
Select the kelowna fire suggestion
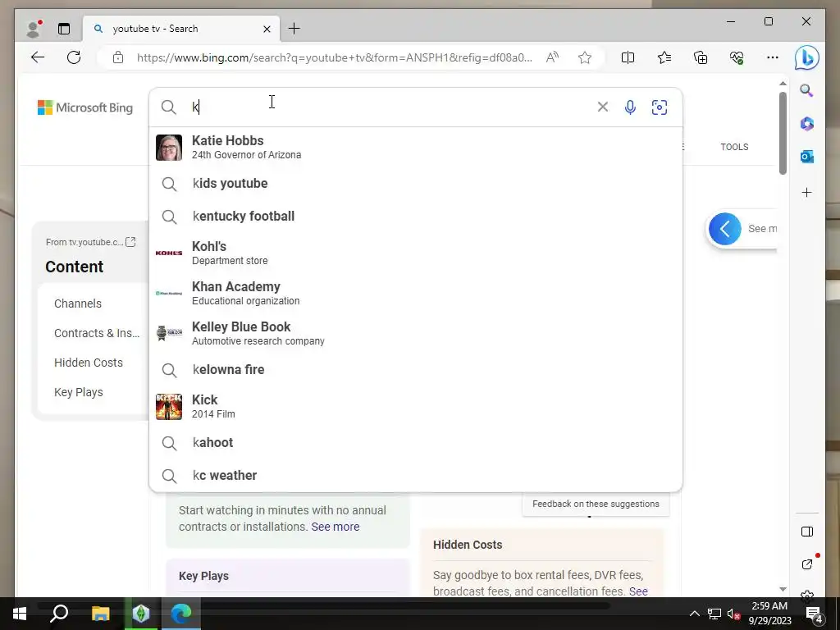tap(415, 370)
